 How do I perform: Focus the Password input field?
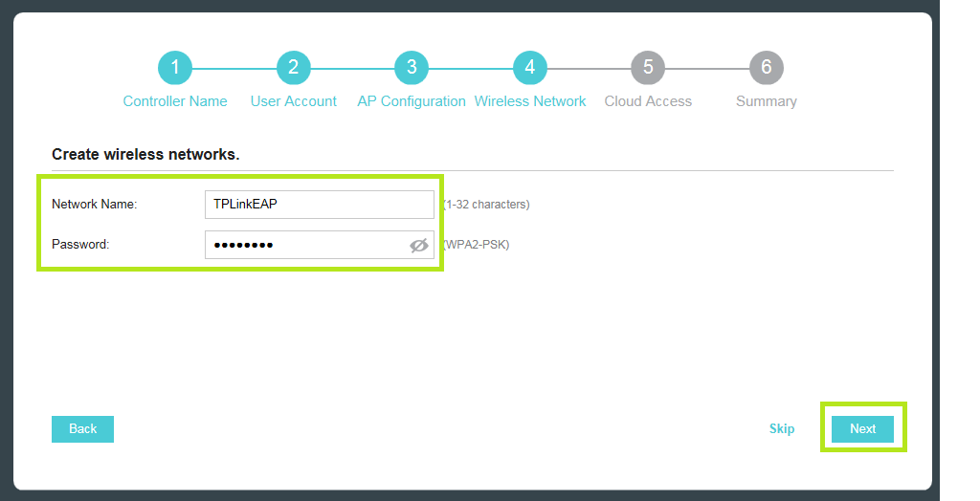click(320, 245)
